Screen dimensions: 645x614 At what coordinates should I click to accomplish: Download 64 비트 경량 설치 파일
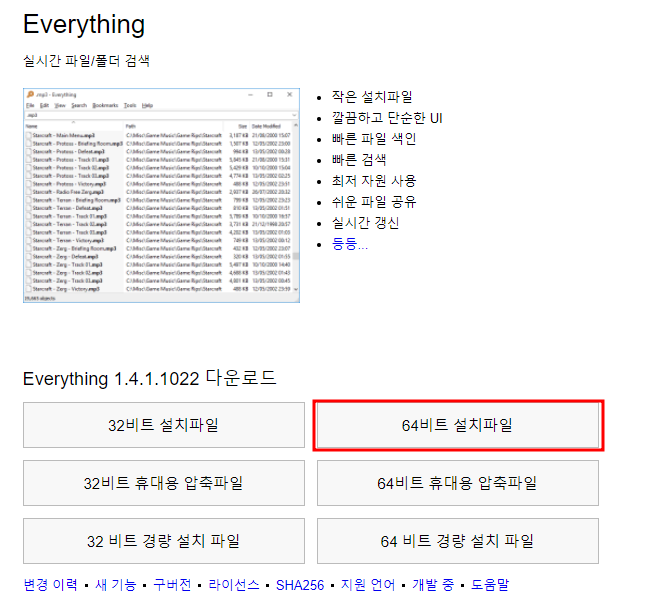(x=458, y=541)
